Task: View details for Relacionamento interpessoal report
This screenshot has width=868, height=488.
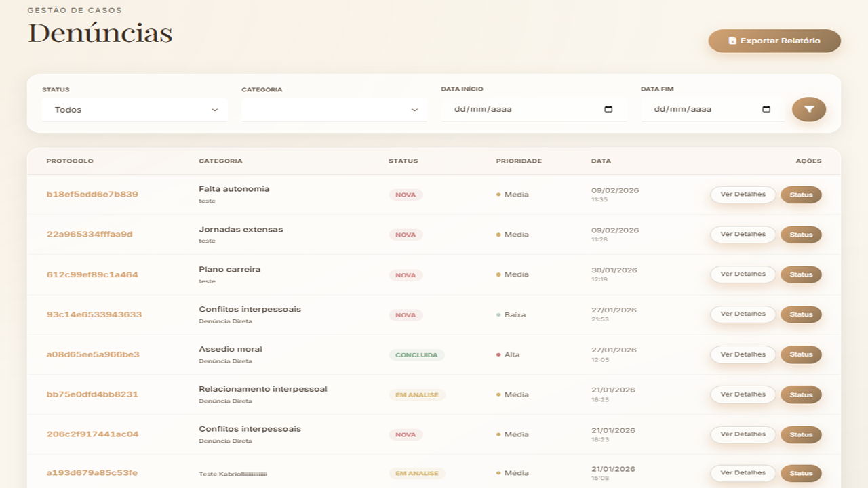Action: (x=743, y=394)
